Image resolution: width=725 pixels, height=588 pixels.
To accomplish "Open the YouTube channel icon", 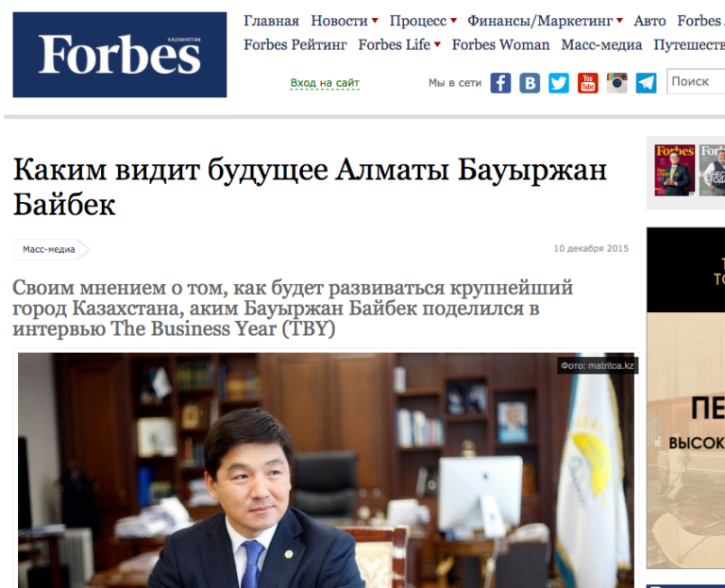I will (588, 83).
